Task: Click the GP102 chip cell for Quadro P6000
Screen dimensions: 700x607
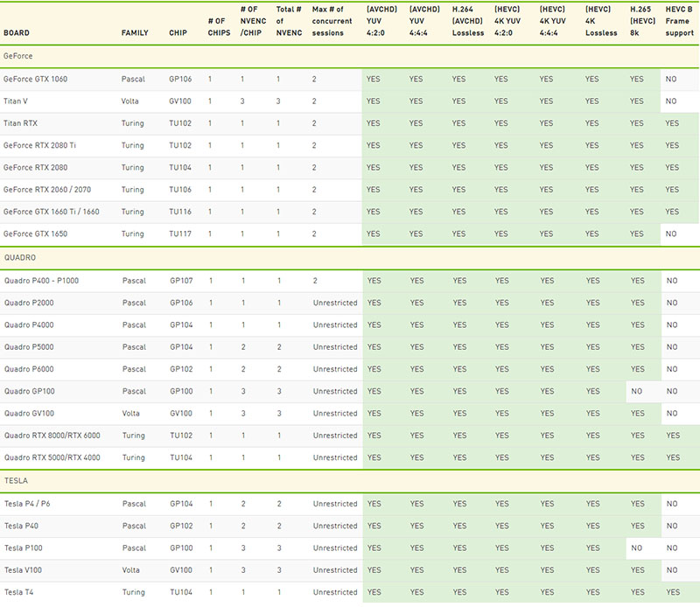Action: tap(181, 369)
